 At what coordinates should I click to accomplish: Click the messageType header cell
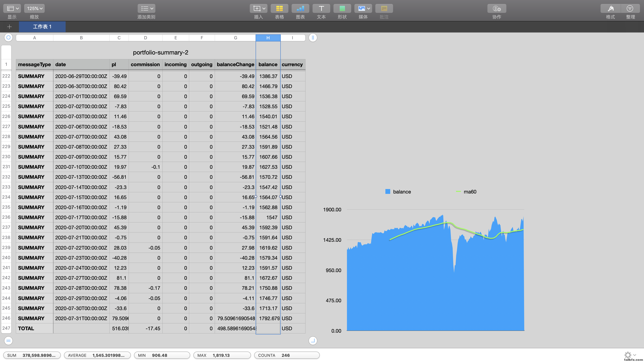[x=34, y=64]
